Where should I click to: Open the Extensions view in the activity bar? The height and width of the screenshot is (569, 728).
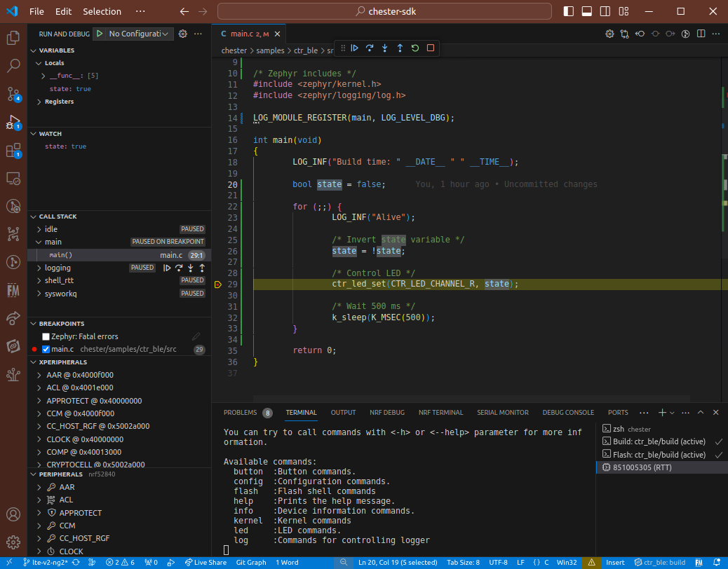pyautogui.click(x=13, y=151)
